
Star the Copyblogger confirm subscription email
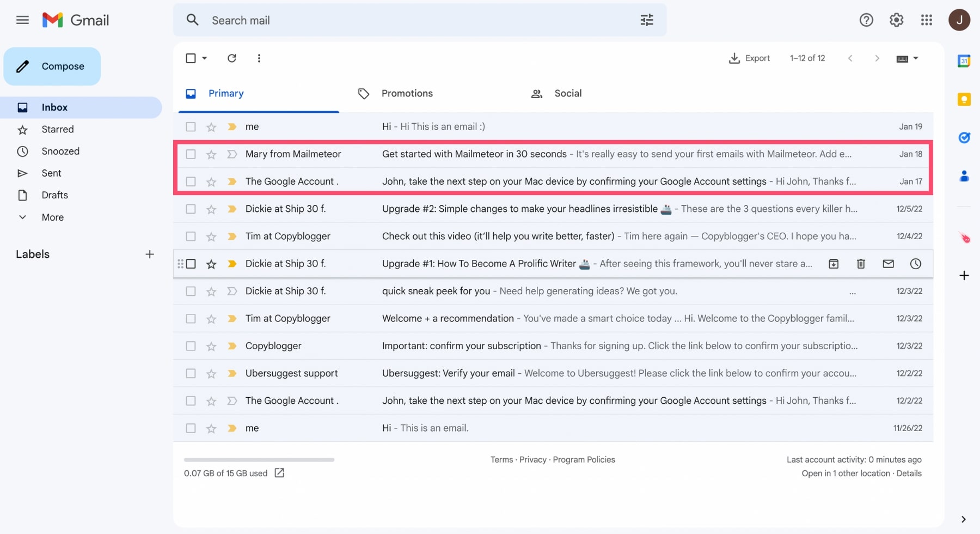click(211, 346)
